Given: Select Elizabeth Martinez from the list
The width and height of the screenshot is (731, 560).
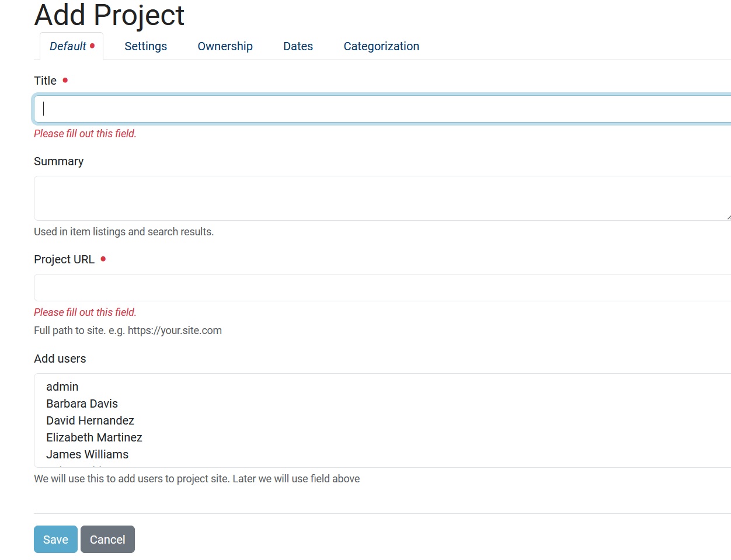Looking at the screenshot, I should click(94, 437).
